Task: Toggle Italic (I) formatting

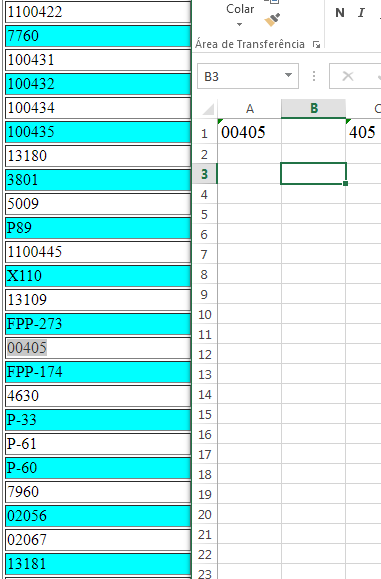Action: (361, 13)
